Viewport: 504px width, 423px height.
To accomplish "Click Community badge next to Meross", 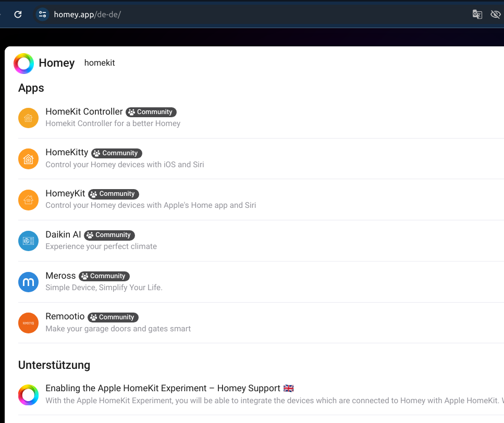I will (104, 276).
